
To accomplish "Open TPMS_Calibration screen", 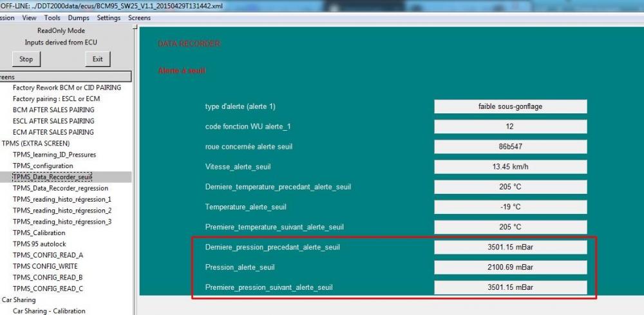I will click(x=39, y=233).
